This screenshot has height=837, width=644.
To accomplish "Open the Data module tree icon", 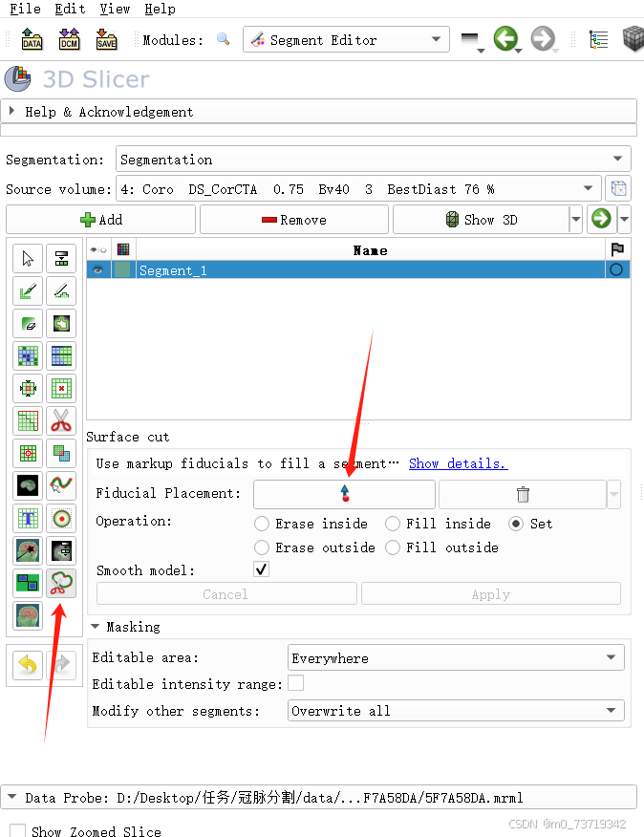I will click(598, 39).
